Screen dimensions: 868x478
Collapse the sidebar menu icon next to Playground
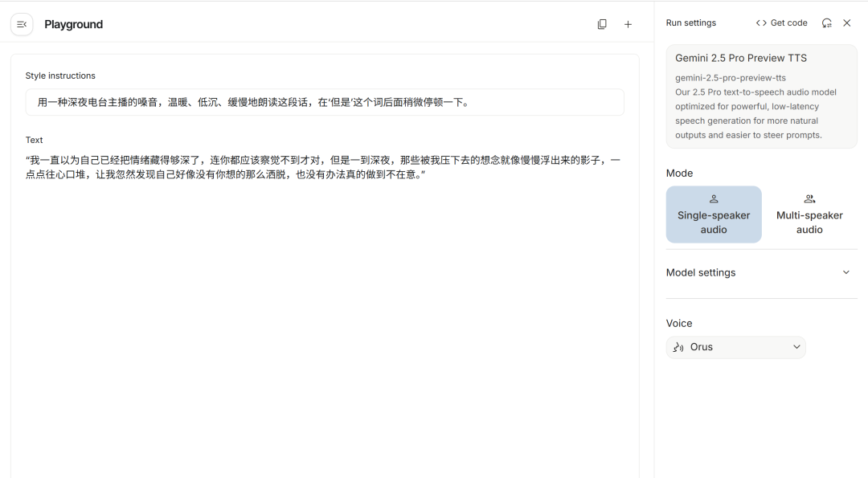tap(22, 24)
